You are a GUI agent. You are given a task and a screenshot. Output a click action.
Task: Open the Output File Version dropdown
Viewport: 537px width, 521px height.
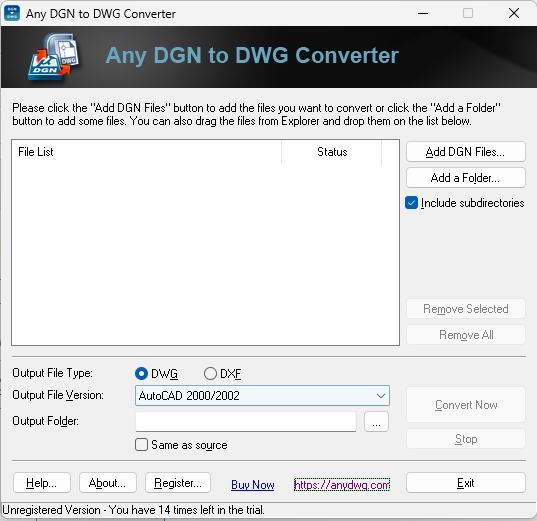pos(262,396)
